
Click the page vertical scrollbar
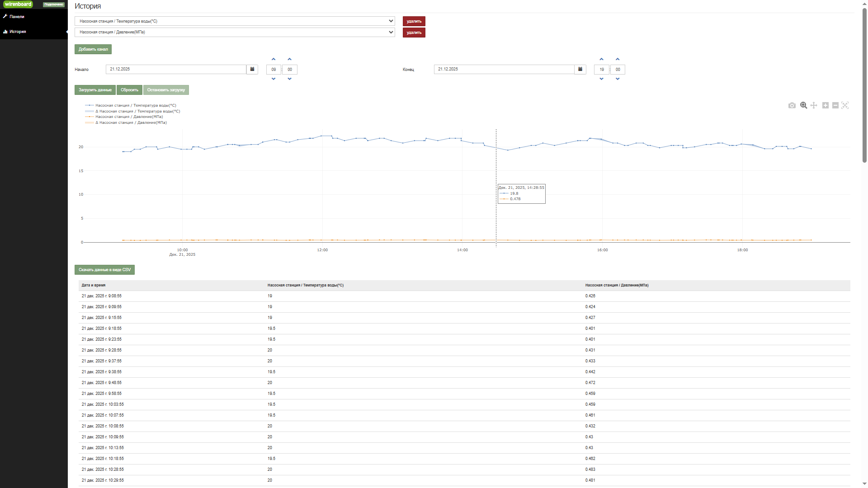pyautogui.click(x=864, y=86)
